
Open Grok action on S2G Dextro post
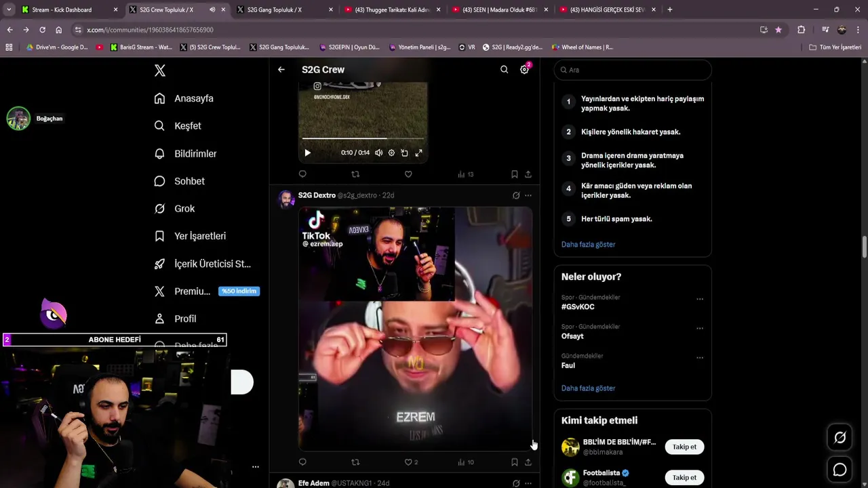tap(516, 195)
